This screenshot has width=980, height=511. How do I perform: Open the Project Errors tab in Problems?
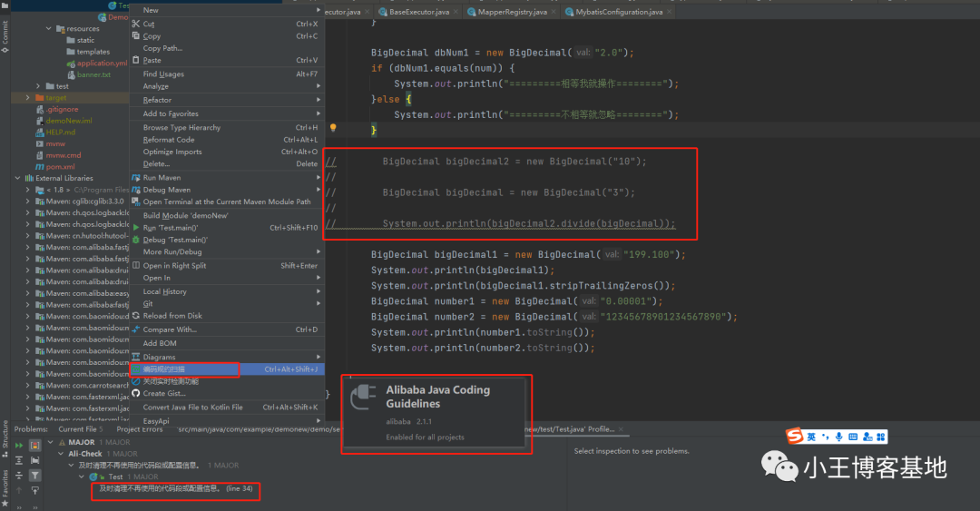[140, 429]
